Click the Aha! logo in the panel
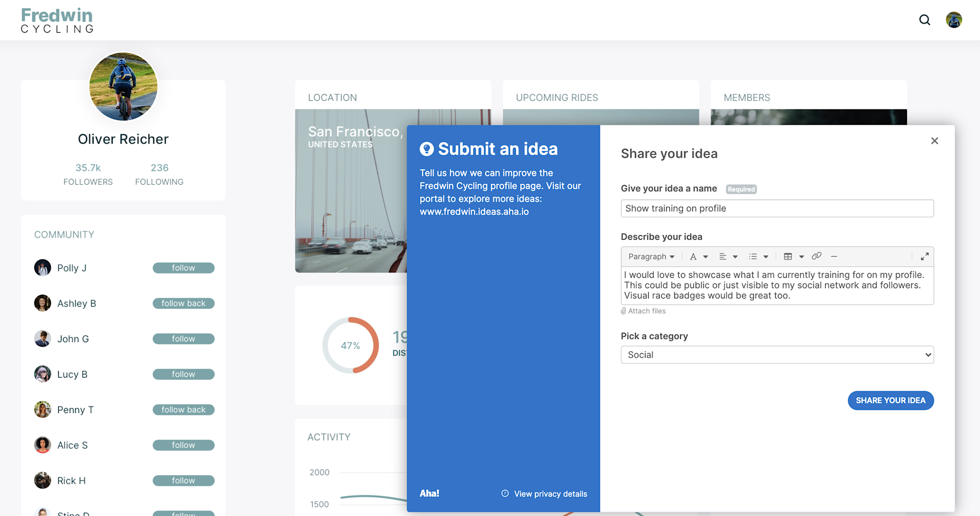The image size is (980, 516). pos(430,493)
